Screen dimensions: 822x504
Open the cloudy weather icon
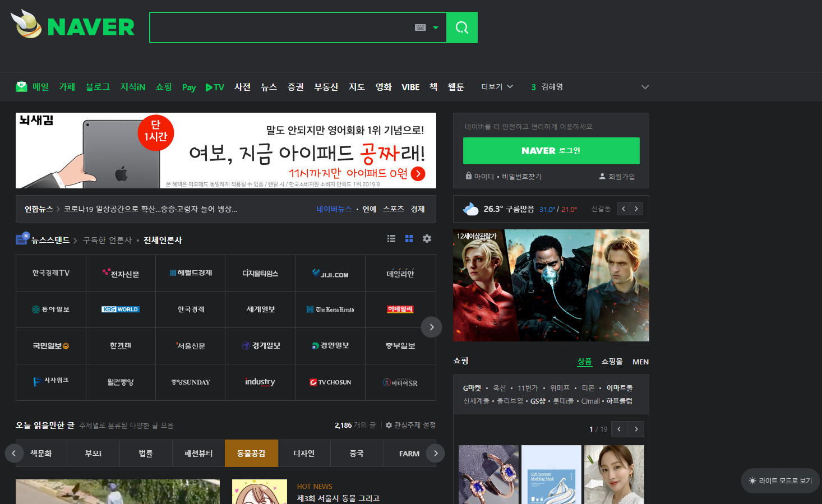click(470, 209)
